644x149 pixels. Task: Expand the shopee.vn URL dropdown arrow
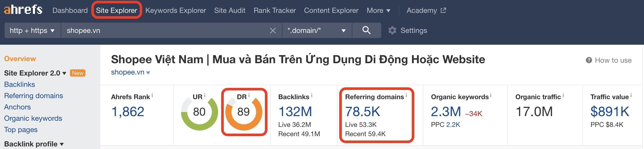coord(148,73)
